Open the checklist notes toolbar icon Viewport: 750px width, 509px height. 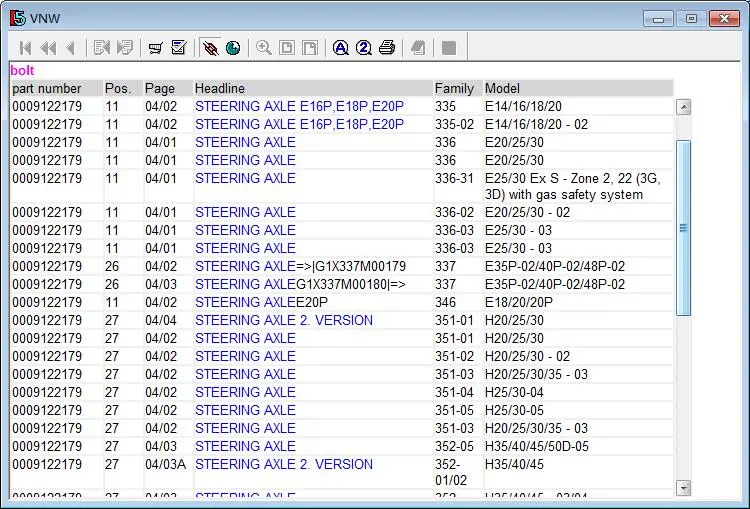tap(179, 48)
